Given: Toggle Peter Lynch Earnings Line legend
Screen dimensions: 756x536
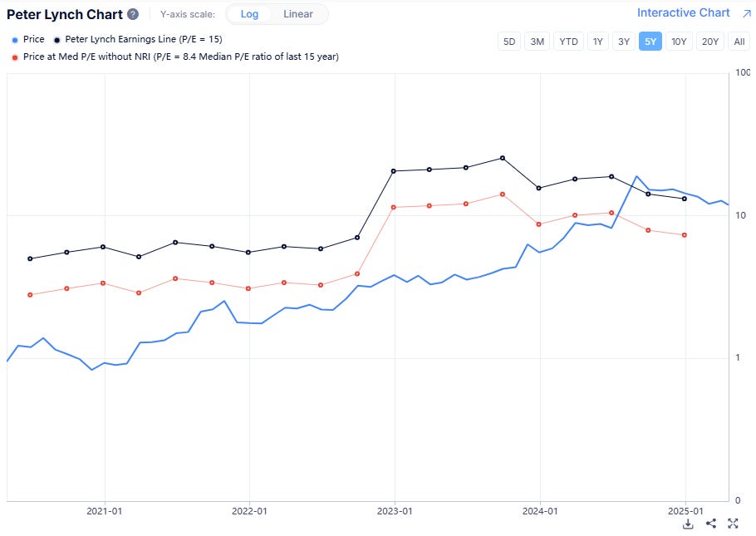Looking at the screenshot, I should tap(138, 39).
